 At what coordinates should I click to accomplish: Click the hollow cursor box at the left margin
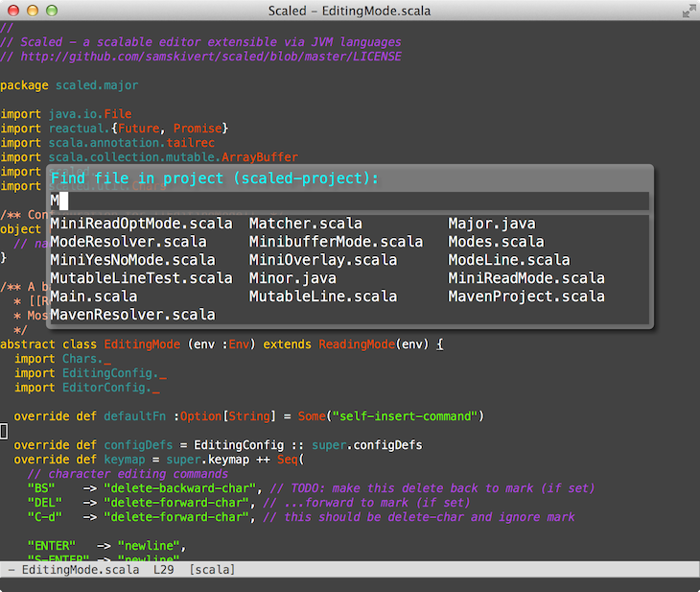4,431
